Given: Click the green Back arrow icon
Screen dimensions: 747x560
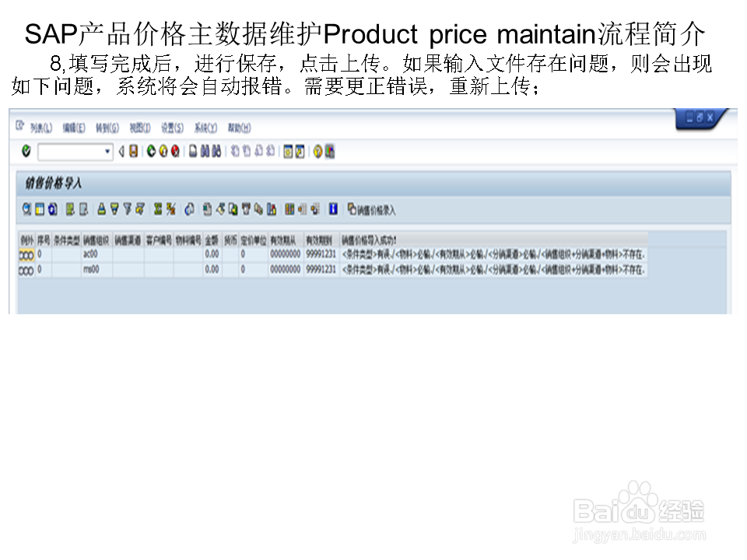Looking at the screenshot, I should [x=152, y=152].
